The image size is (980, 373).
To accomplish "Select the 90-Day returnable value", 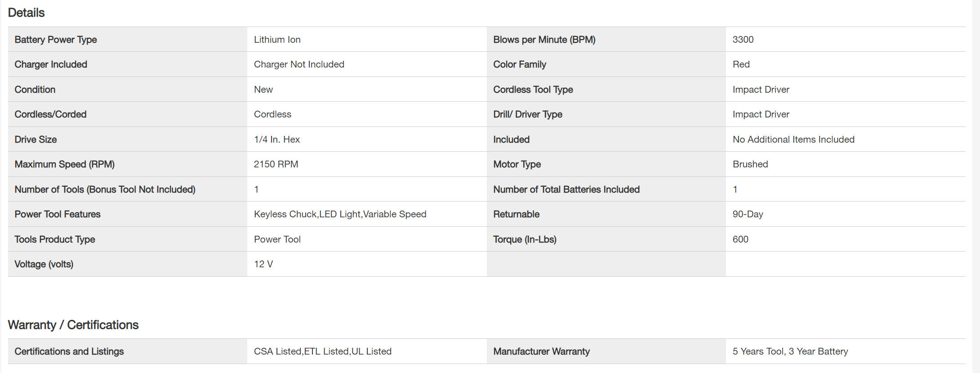I will (748, 214).
